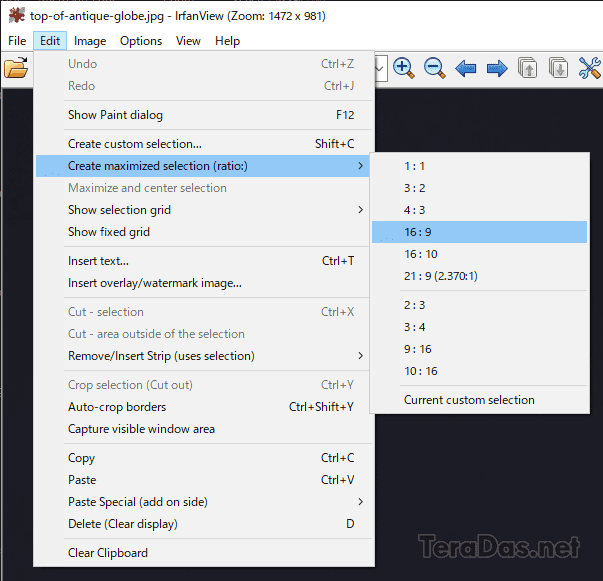Click Clear Clipboard
Screen dimensions: 603x581
(x=203, y=553)
